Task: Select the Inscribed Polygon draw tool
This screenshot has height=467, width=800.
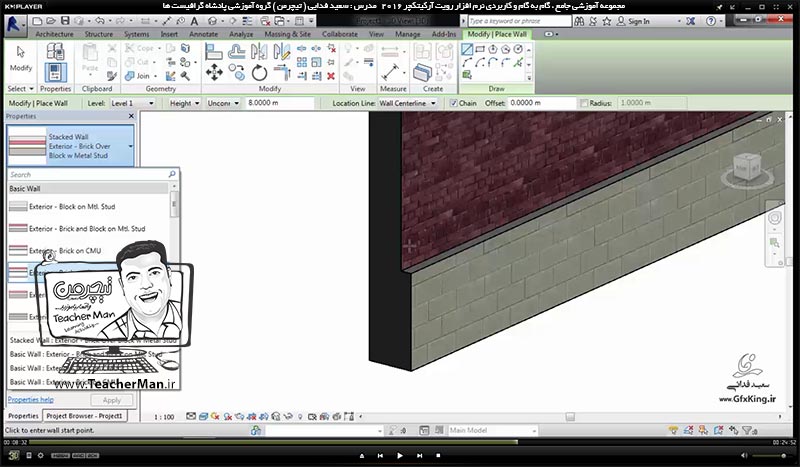Action: pos(492,49)
